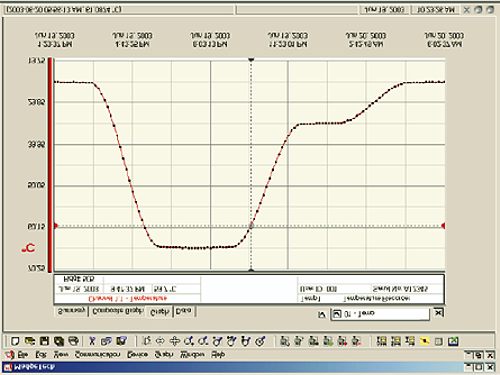Click the stacked floppies Save All icon
The width and height of the screenshot is (500, 375).
(x=59, y=341)
